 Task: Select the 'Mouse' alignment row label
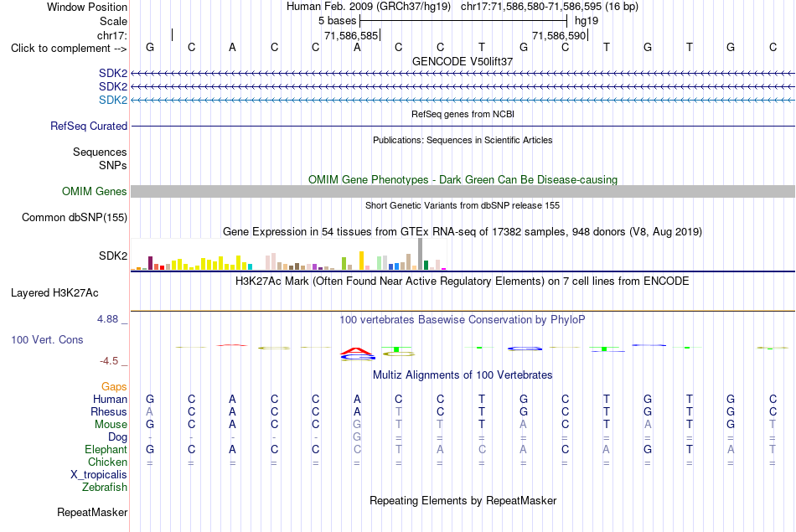pyautogui.click(x=111, y=425)
